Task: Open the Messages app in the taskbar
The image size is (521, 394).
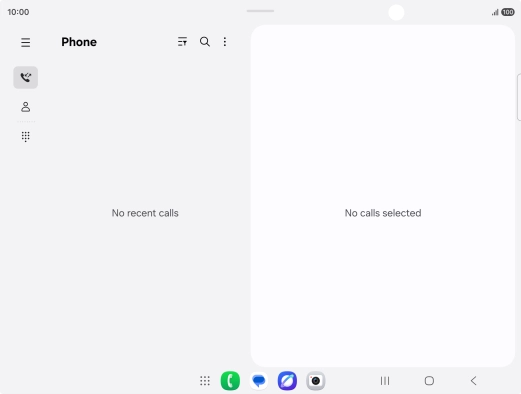Action: (x=259, y=381)
